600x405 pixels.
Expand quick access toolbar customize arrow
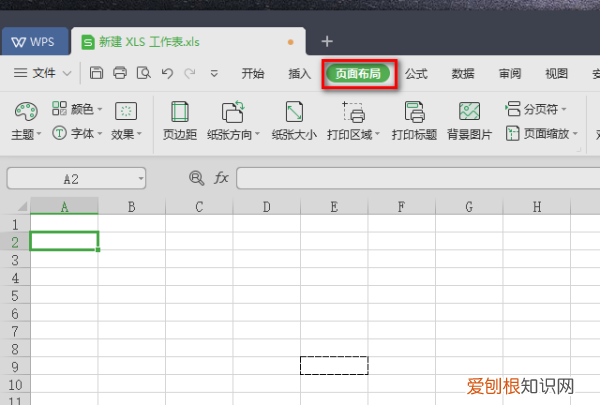pos(214,73)
